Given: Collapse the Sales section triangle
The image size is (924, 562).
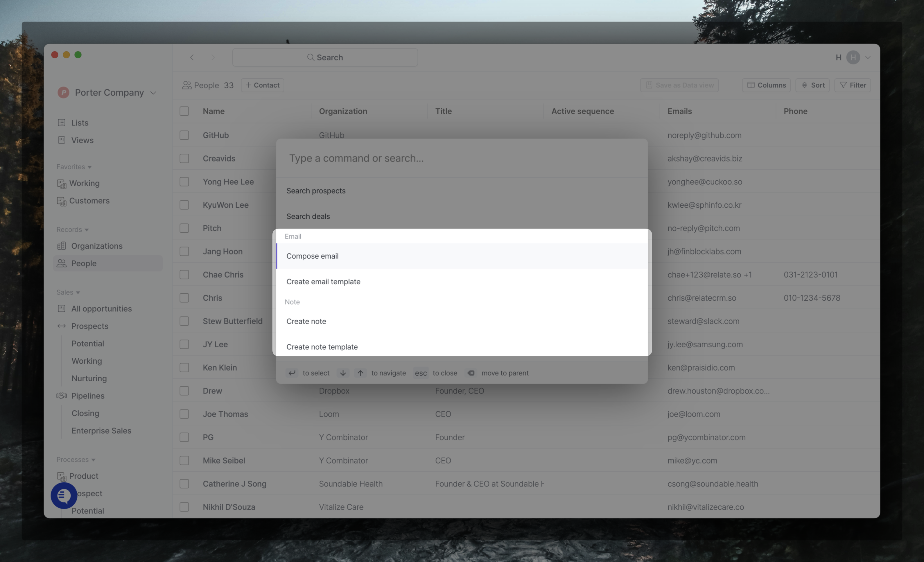Looking at the screenshot, I should (x=78, y=292).
